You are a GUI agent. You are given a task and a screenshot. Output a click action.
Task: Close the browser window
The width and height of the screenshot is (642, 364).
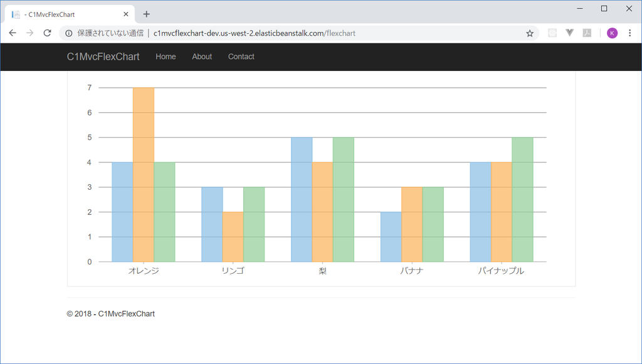pyautogui.click(x=629, y=9)
